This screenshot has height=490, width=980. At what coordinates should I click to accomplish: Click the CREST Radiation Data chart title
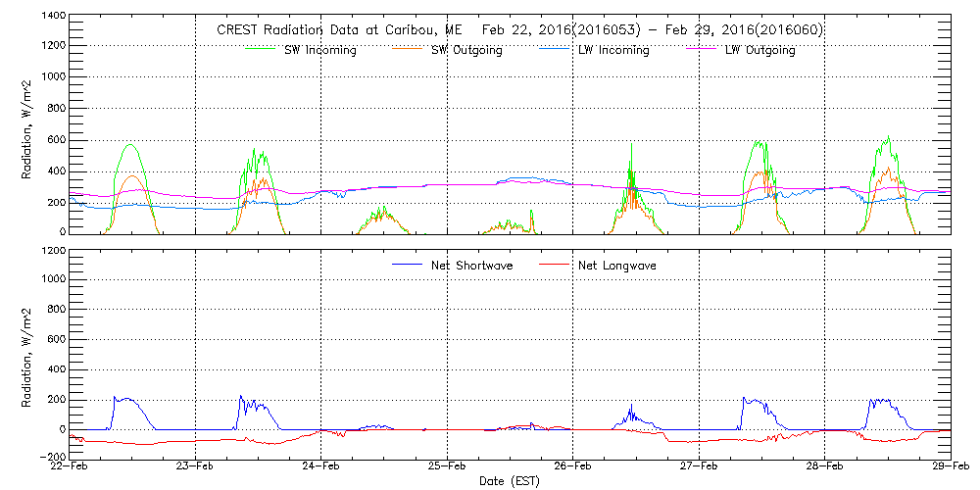[x=519, y=30]
